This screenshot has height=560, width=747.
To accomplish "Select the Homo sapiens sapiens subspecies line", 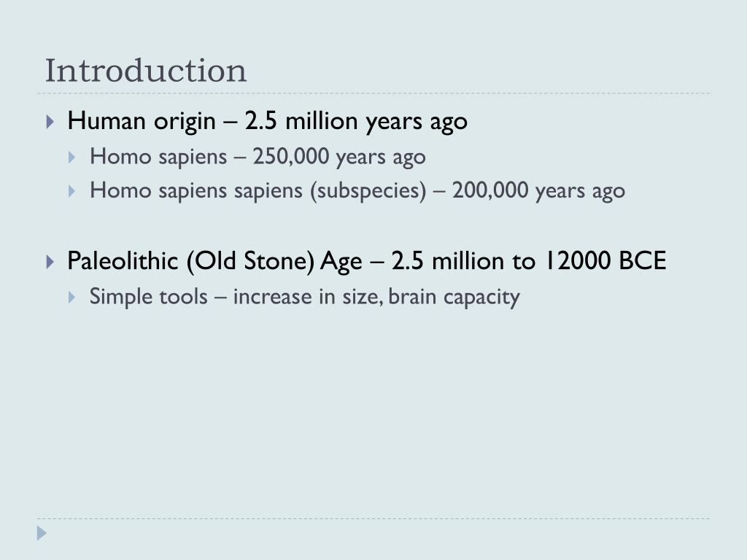I will point(357,190).
